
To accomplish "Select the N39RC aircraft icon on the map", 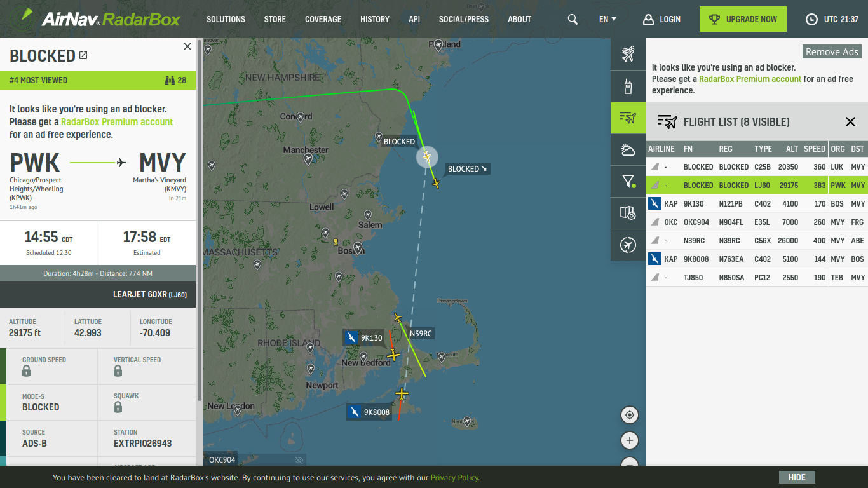I will (x=398, y=318).
